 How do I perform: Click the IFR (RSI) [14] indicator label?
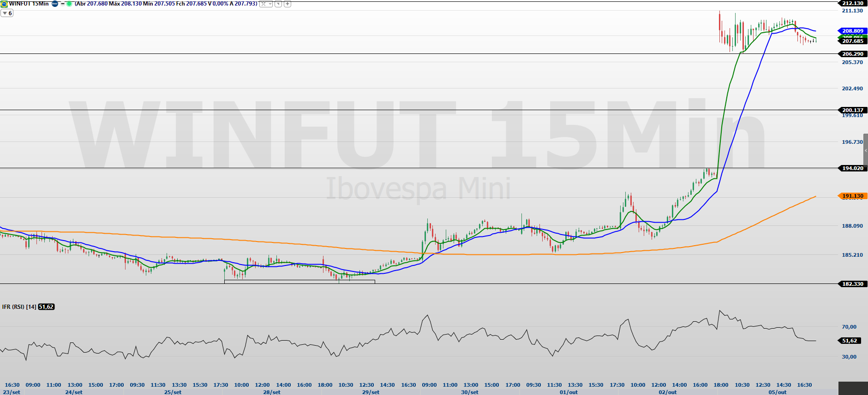coord(19,307)
